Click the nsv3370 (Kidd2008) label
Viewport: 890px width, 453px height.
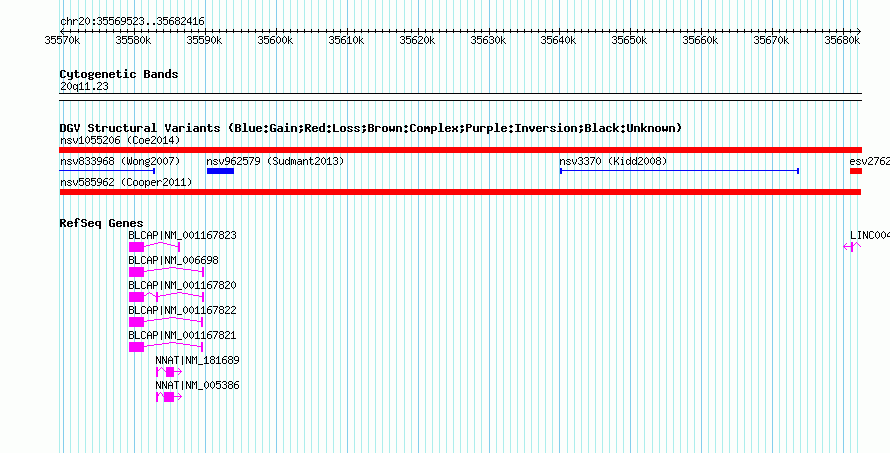pyautogui.click(x=613, y=161)
